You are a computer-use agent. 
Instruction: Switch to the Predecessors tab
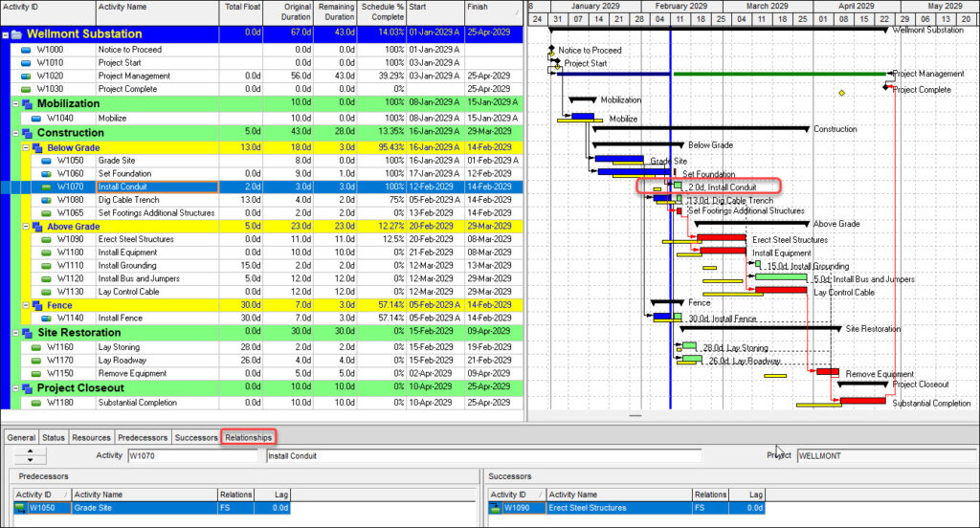point(143,437)
